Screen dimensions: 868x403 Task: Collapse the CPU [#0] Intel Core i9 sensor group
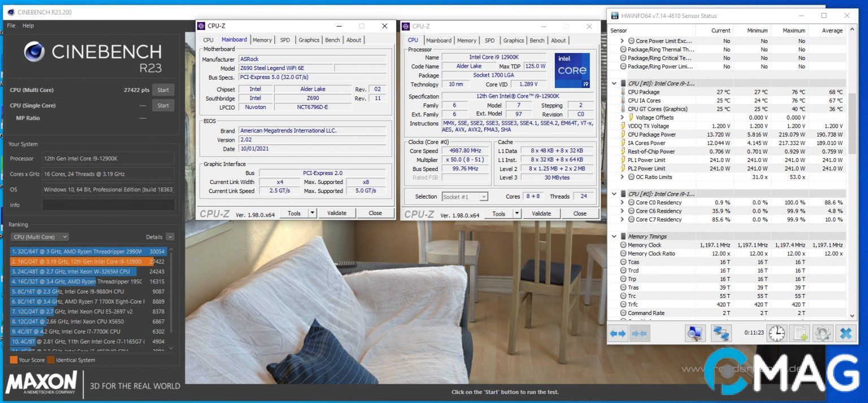[x=615, y=84]
